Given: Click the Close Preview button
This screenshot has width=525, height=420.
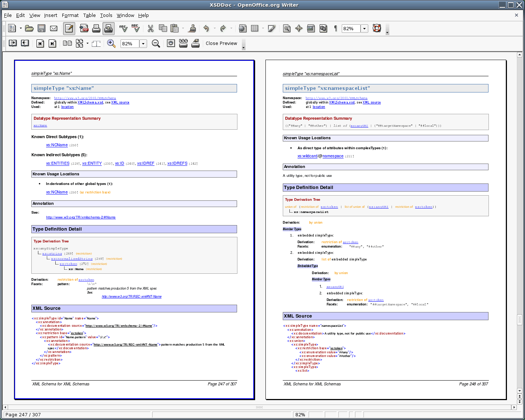Looking at the screenshot, I should (221, 43).
